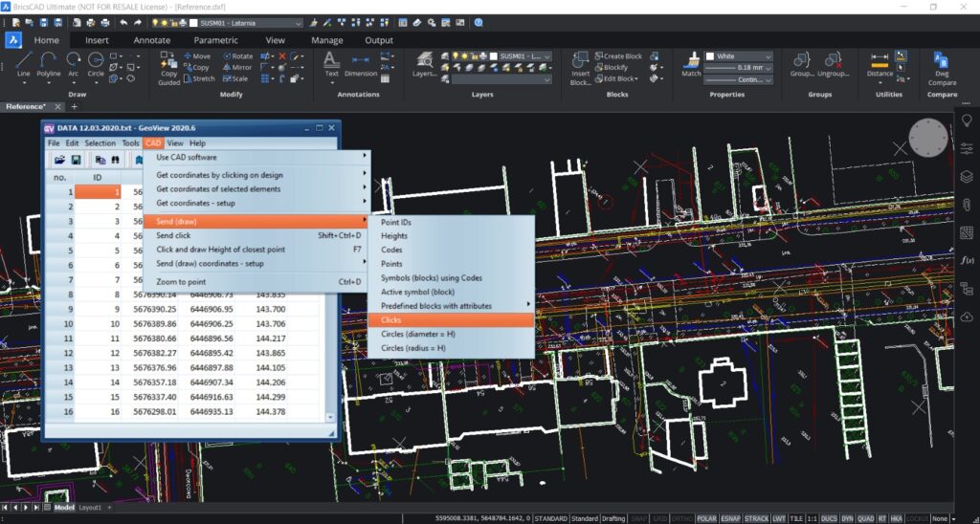Click the Distance measuring tool
Image resolution: width=980 pixels, height=524 pixels.
tap(880, 65)
